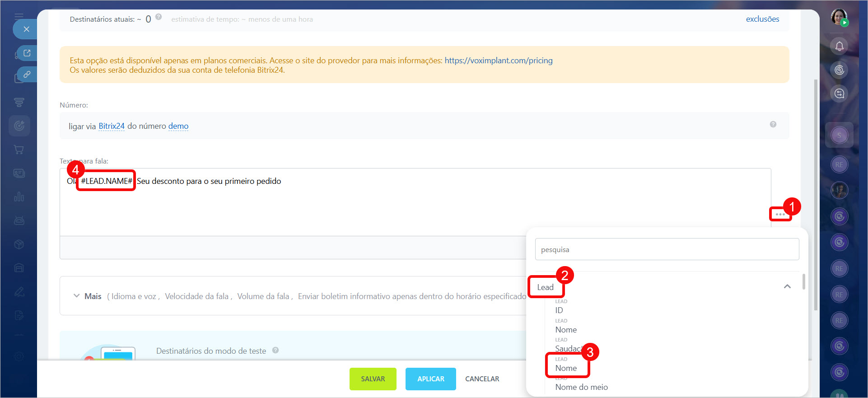Select the ID lead field
The image size is (868, 398).
(559, 310)
